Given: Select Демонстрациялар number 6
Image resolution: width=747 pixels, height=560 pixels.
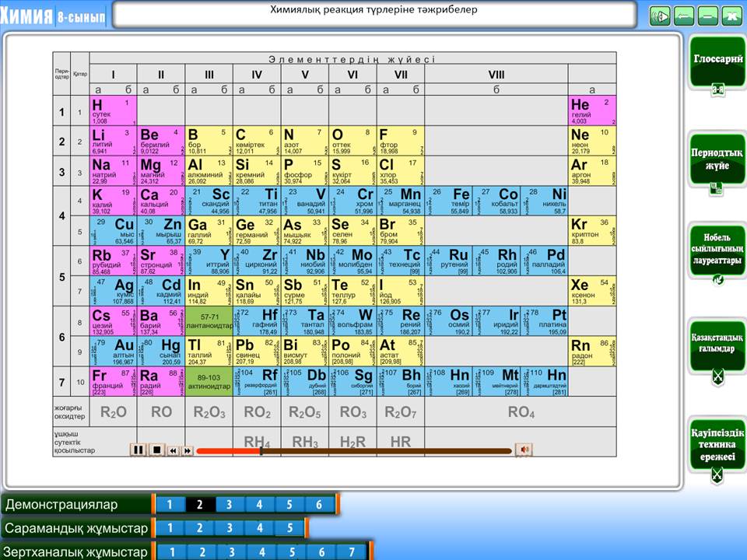Looking at the screenshot, I should click(319, 504).
